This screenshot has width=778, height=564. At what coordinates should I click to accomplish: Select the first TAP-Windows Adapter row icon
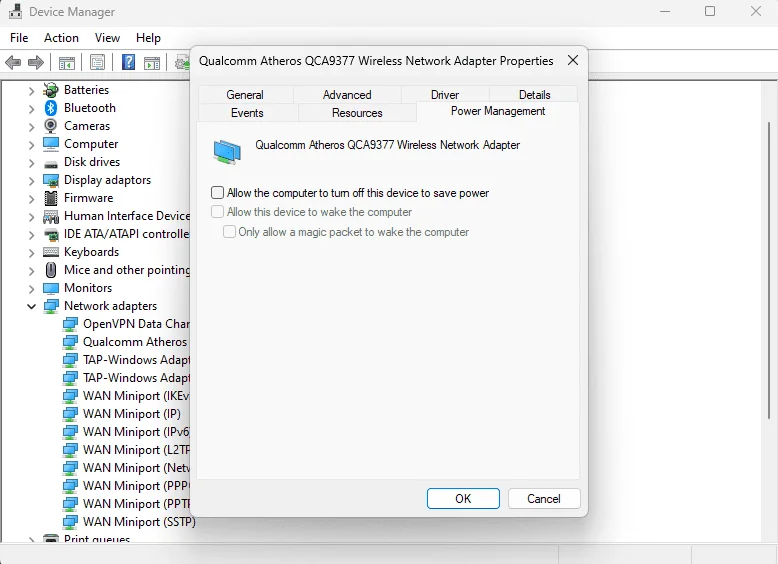70,360
